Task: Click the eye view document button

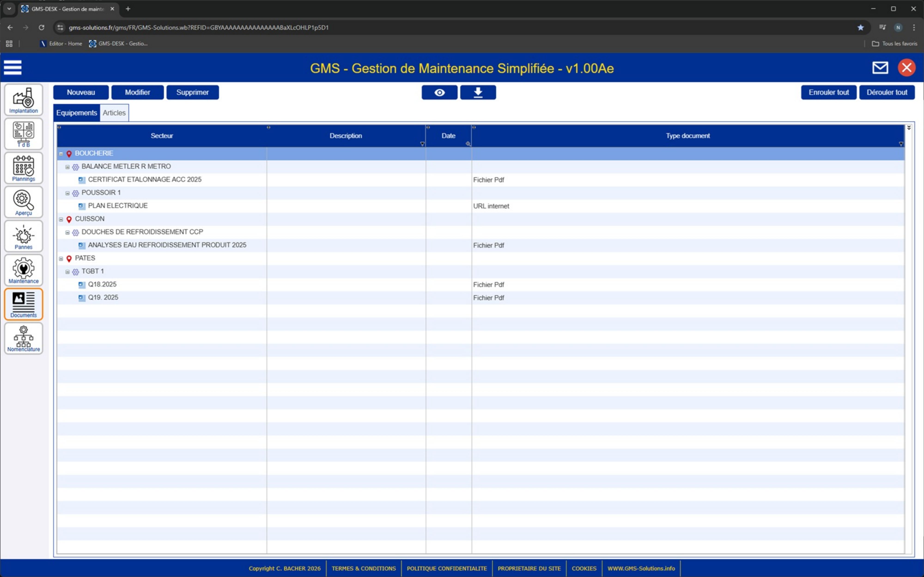Action: point(439,92)
